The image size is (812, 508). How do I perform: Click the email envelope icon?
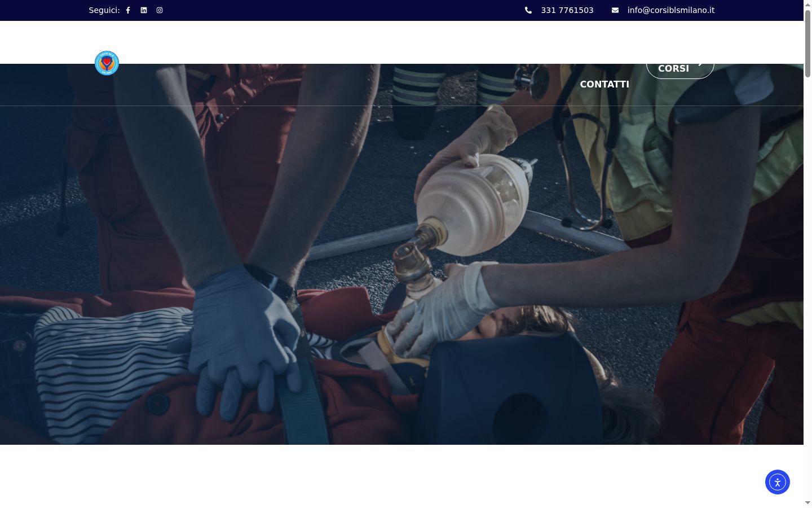tap(615, 10)
